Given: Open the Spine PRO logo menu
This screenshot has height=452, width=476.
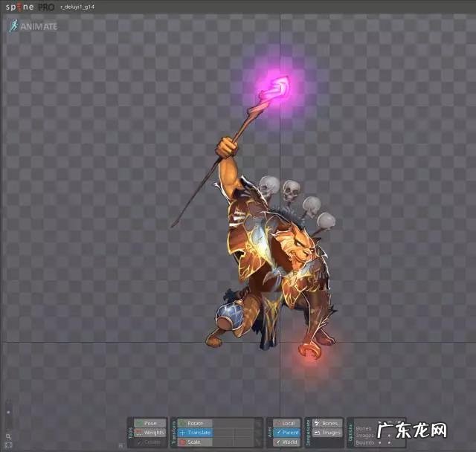Looking at the screenshot, I should tap(30, 7).
